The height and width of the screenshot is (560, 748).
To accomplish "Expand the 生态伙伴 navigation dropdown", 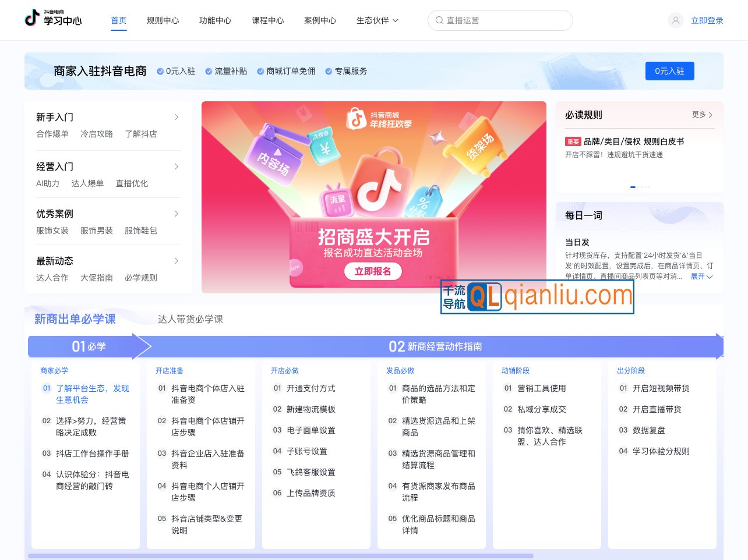I will (377, 20).
